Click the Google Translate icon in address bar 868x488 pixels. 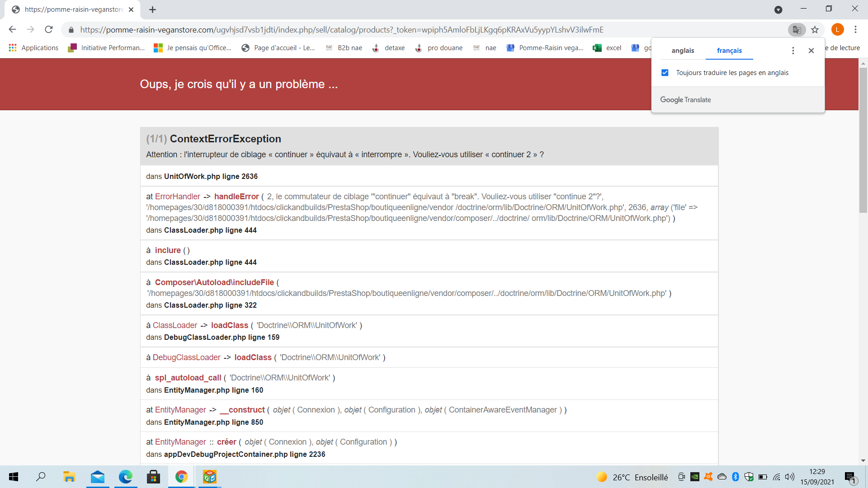(x=797, y=30)
